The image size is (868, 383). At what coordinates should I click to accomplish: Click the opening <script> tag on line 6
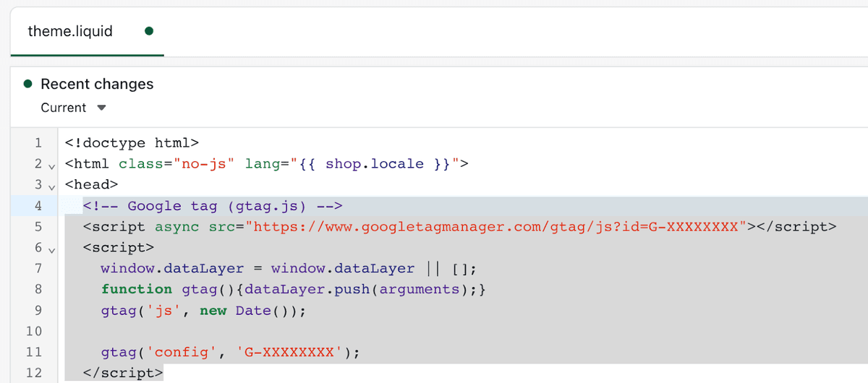pos(119,248)
